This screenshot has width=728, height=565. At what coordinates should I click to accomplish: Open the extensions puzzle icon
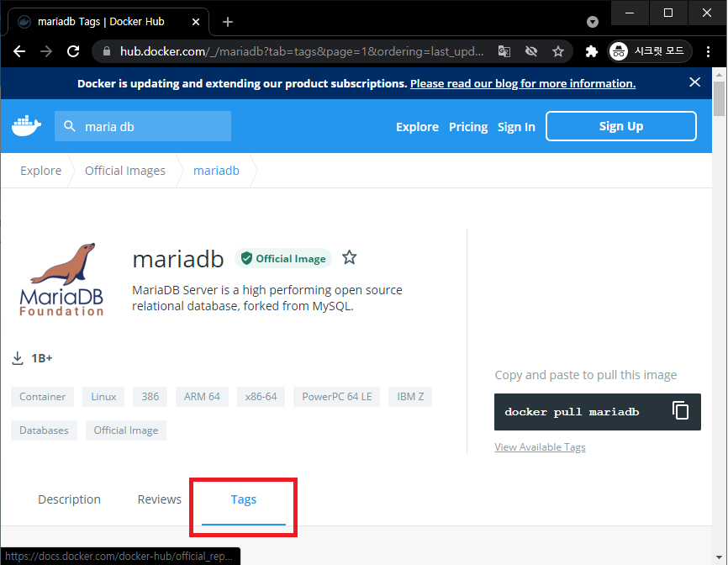(x=591, y=51)
